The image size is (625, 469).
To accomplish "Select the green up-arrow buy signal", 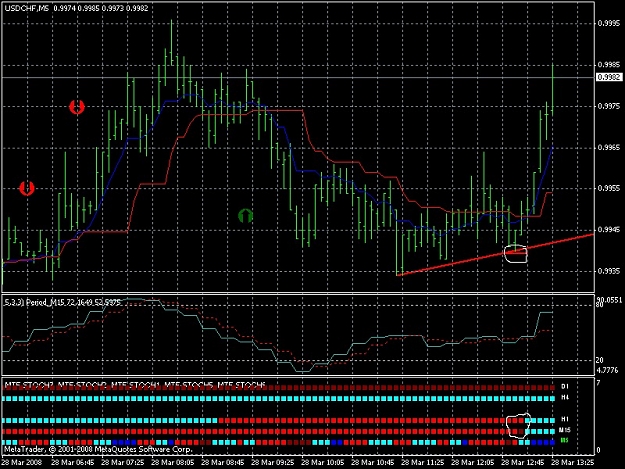I will (x=245, y=216).
